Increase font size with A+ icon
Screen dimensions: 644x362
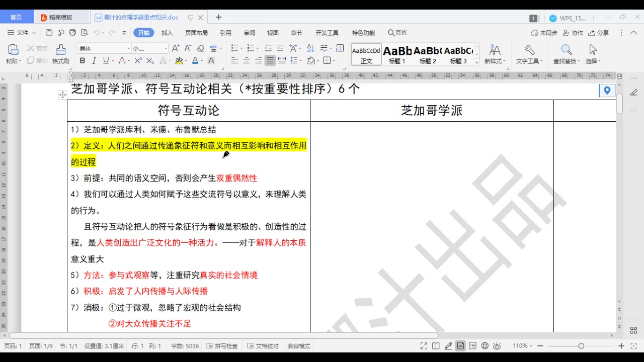pyautogui.click(x=176, y=48)
